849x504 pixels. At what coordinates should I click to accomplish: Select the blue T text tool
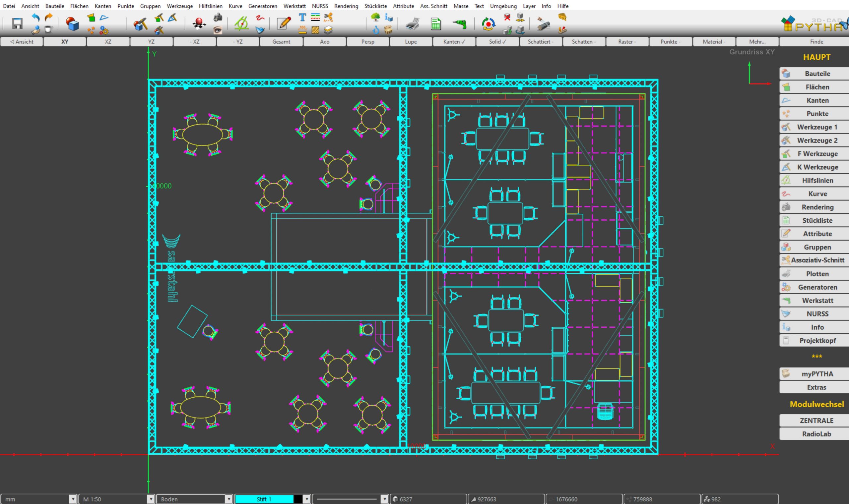302,17
